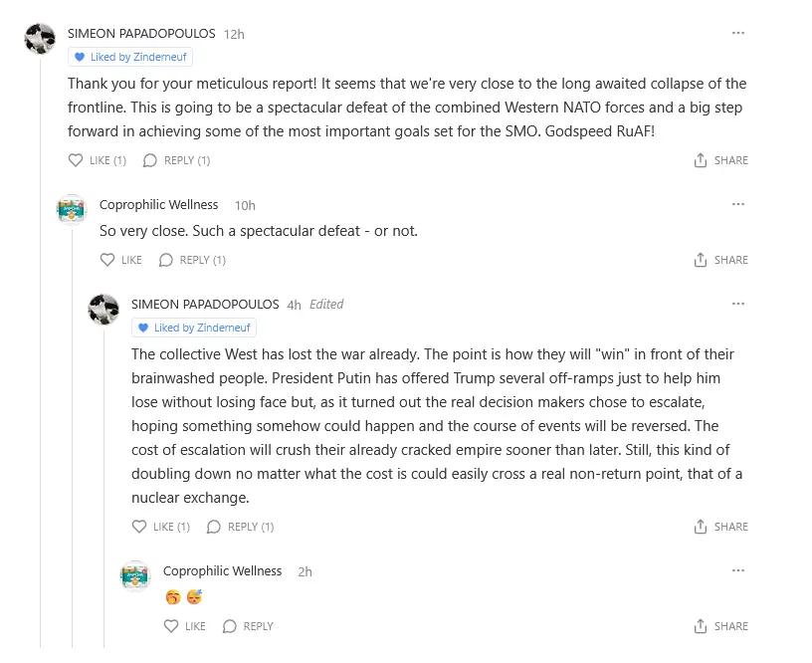Open Coprophilic Wellness's avatar on the 10h comment
The width and height of the screenshot is (812, 663).
72,210
